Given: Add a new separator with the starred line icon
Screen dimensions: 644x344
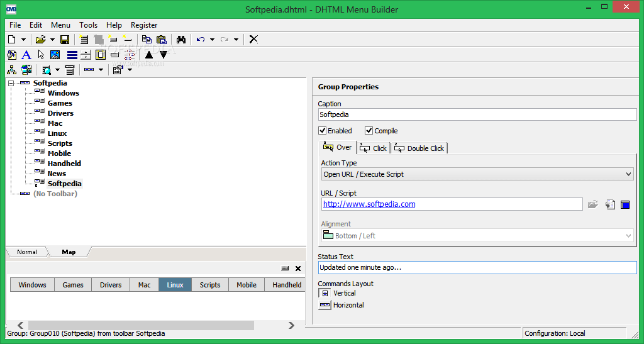Looking at the screenshot, I should pos(127,40).
